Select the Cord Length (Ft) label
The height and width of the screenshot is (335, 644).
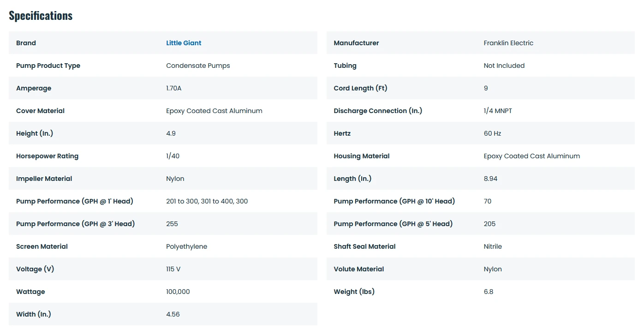[x=360, y=88]
